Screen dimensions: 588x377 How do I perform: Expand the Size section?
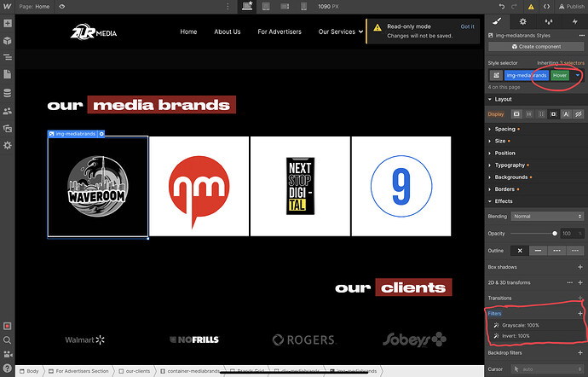point(536,142)
